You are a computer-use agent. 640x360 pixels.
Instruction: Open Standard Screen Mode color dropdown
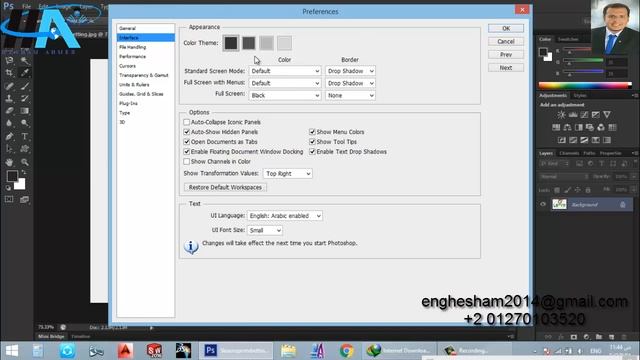pos(285,71)
